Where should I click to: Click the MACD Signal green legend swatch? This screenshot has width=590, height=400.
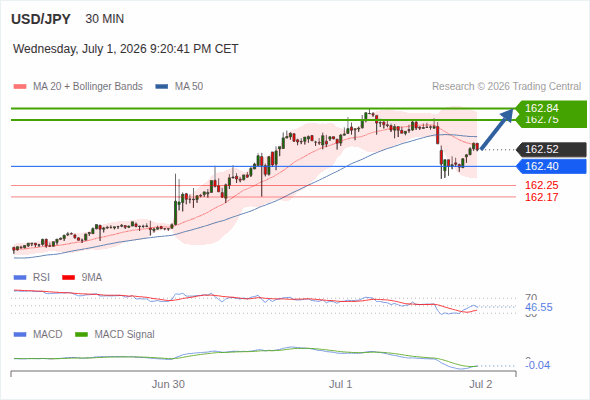point(81,335)
